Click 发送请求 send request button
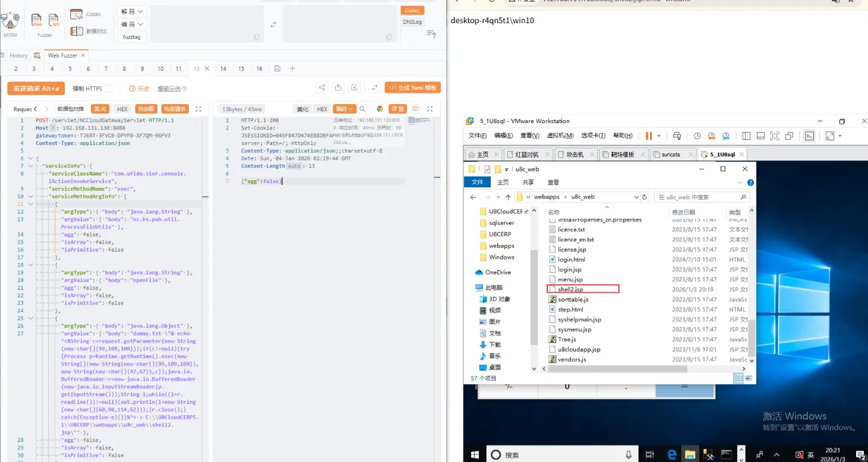 36,88
